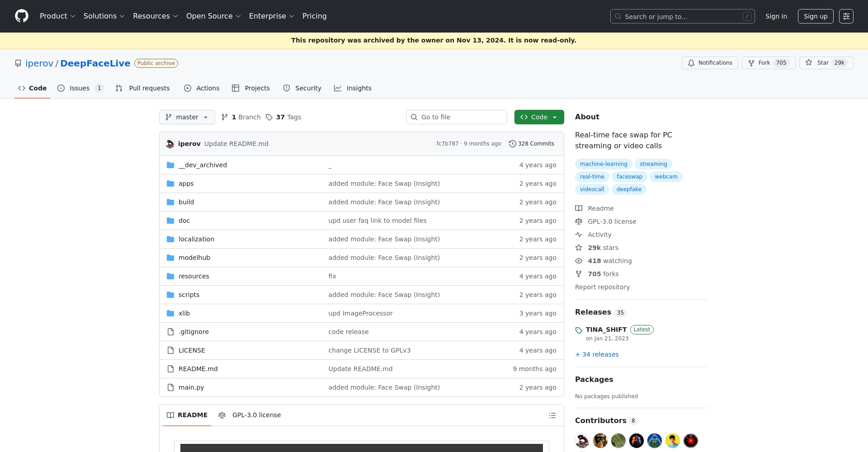
Task: Click the GitHub logo icon
Action: pyautogui.click(x=22, y=16)
